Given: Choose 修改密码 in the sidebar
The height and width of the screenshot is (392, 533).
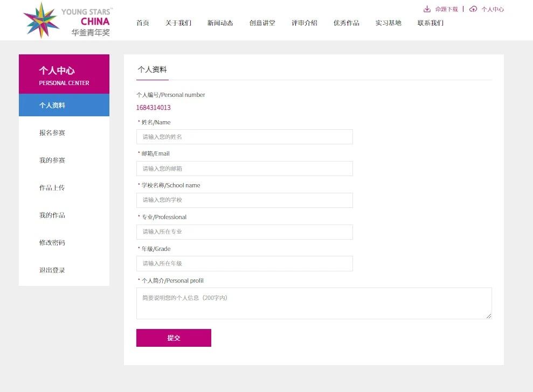Looking at the screenshot, I should point(52,243).
